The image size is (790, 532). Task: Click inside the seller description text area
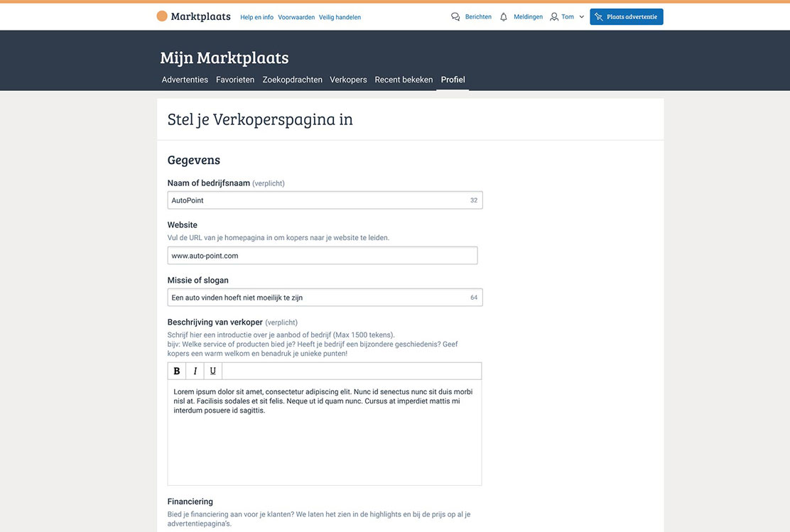click(325, 433)
